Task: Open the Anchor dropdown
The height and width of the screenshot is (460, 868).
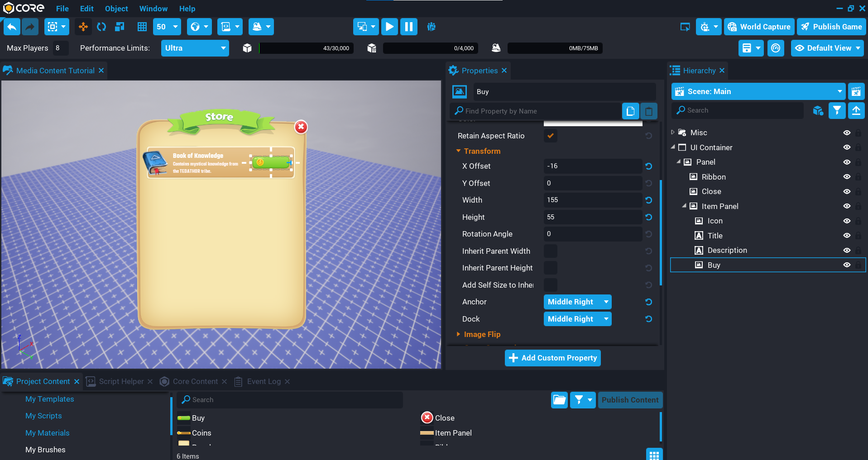Action: 577,302
